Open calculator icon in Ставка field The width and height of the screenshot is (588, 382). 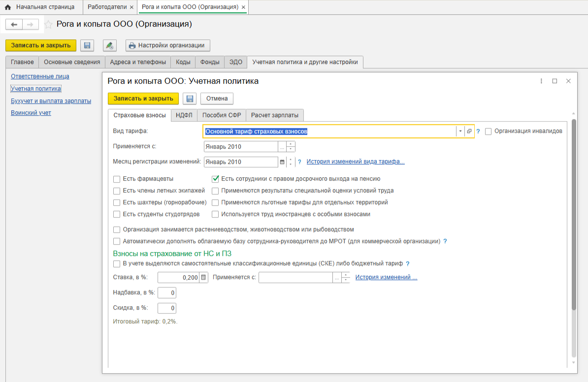tap(203, 278)
